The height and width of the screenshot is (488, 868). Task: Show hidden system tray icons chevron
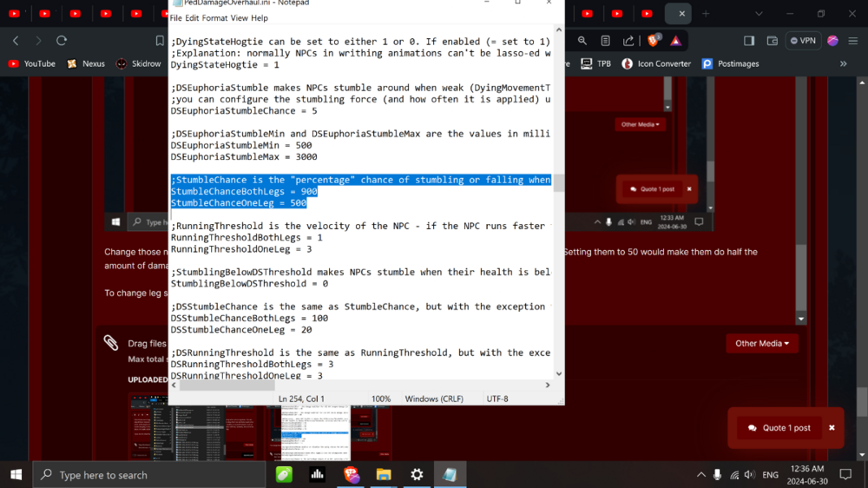pyautogui.click(x=701, y=475)
